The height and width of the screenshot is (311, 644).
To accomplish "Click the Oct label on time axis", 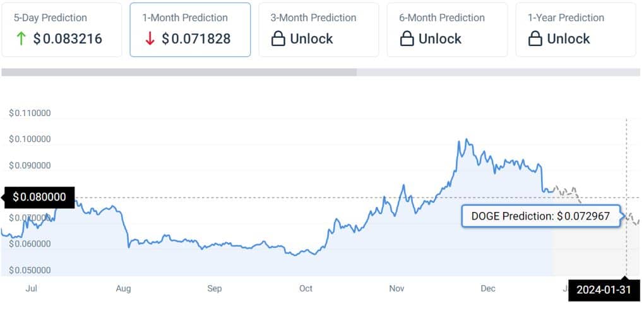I will pos(306,289).
